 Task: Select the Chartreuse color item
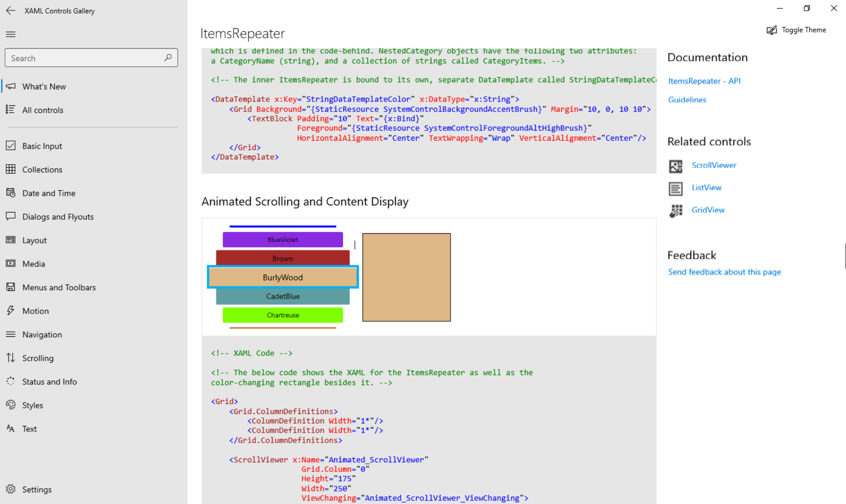pyautogui.click(x=283, y=315)
